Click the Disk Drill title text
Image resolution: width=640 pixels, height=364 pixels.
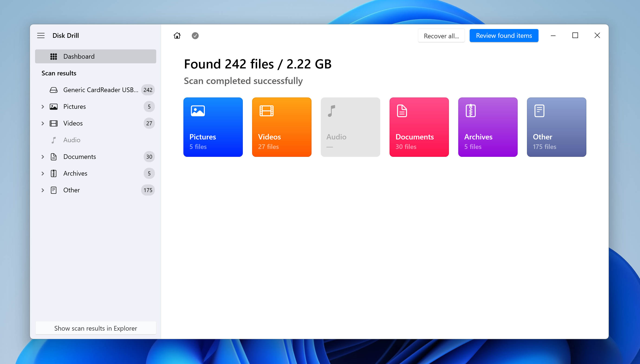pos(66,35)
